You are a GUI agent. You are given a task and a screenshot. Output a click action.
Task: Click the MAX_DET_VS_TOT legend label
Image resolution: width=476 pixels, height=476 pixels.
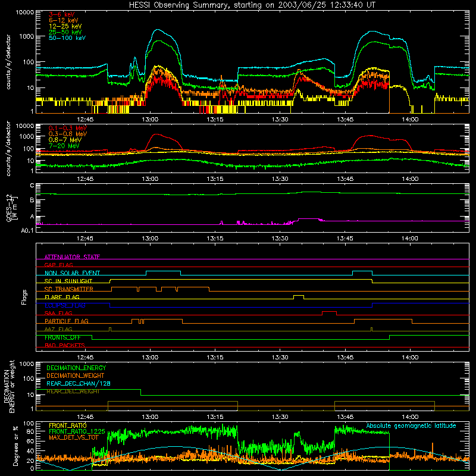[x=74, y=437]
